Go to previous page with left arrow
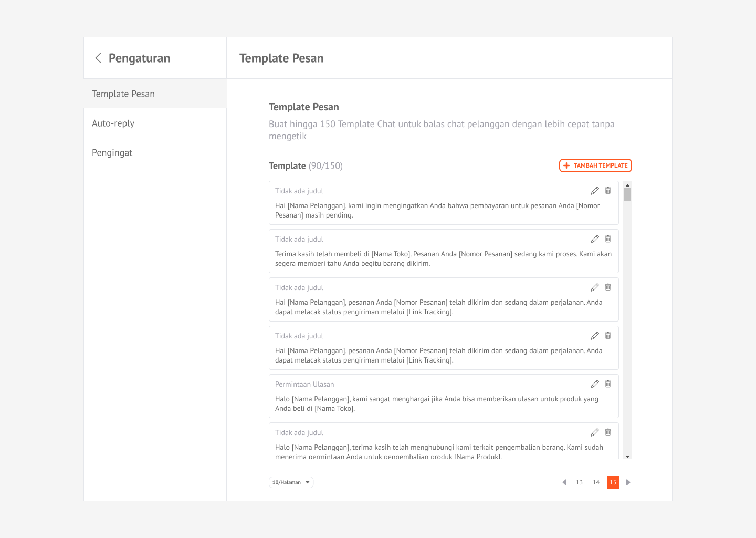Viewport: 756px width, 538px height. pos(564,482)
